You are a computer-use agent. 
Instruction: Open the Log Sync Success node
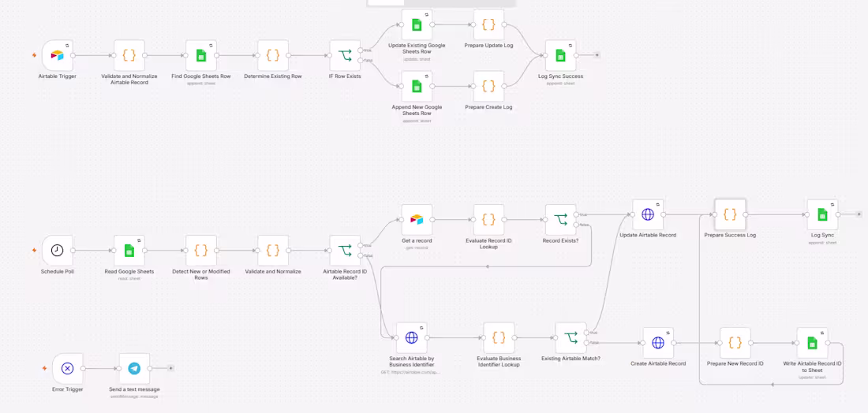[561, 55]
